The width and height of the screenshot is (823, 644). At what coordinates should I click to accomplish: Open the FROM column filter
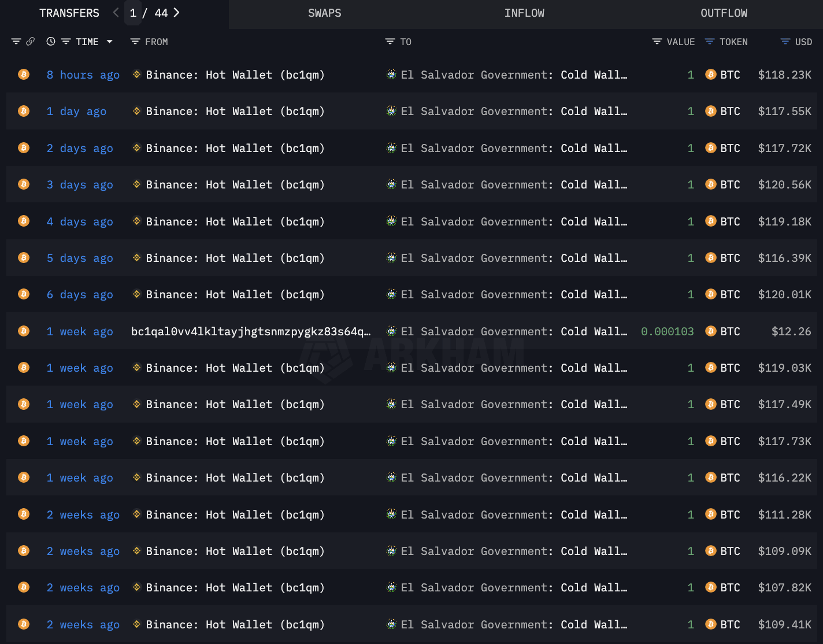(135, 42)
